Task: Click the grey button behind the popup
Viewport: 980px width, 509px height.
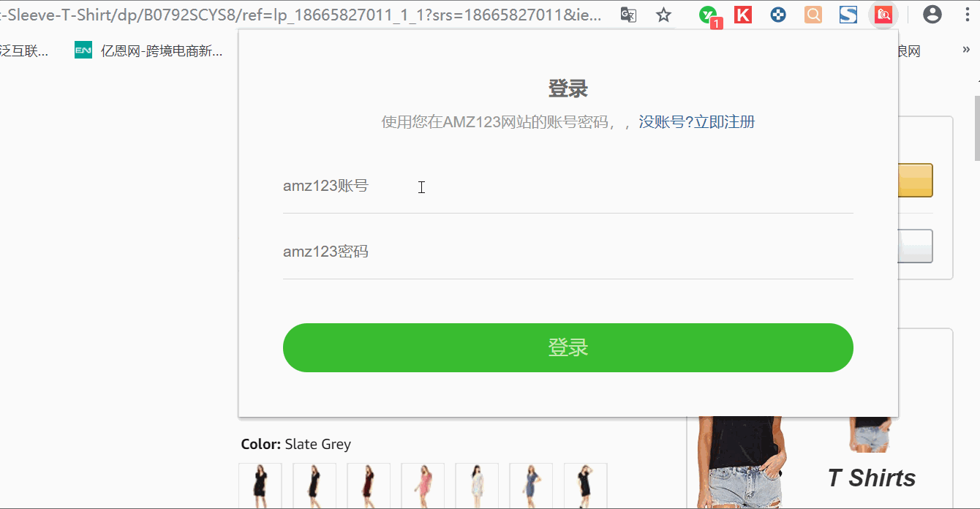Action: [916, 246]
